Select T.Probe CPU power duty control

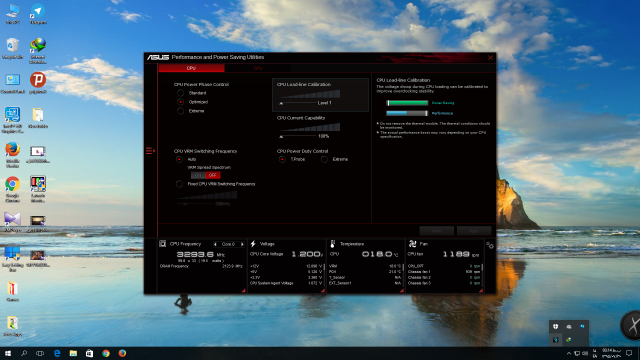(282, 159)
